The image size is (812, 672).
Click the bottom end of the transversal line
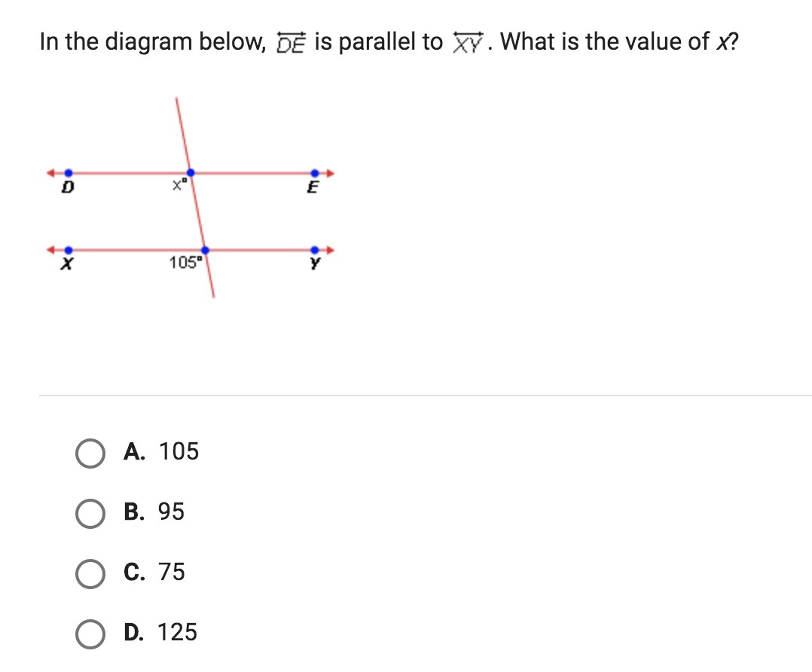(213, 295)
